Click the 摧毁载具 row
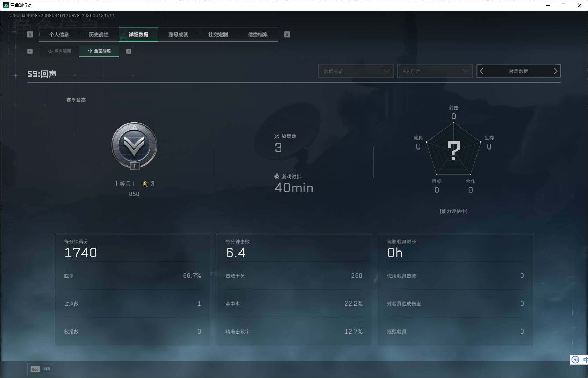This screenshot has width=588, height=378. click(x=456, y=332)
